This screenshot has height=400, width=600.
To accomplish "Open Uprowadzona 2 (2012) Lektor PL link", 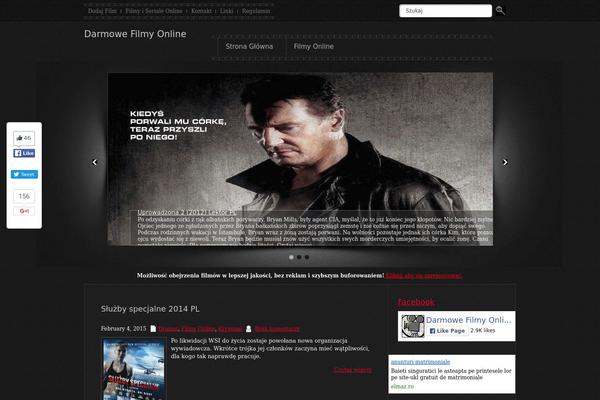I will pos(187,212).
